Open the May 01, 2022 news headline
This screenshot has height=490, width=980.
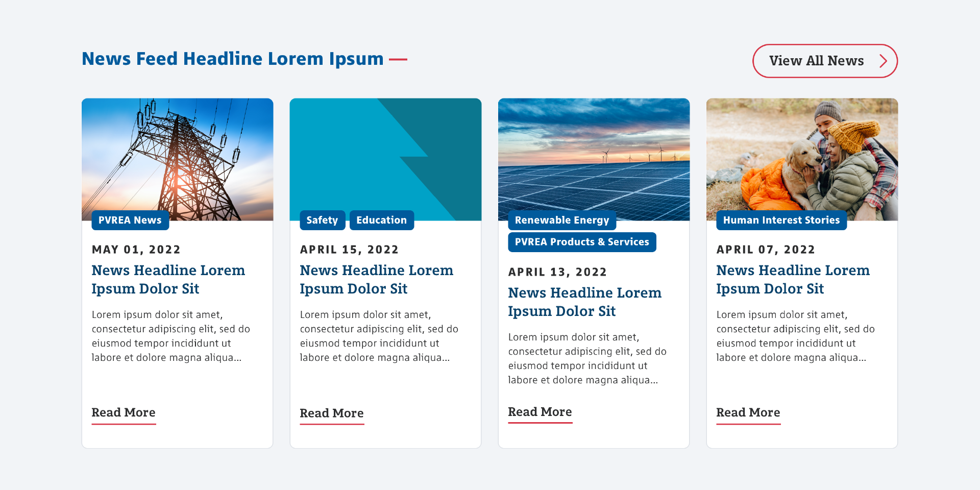coord(168,279)
